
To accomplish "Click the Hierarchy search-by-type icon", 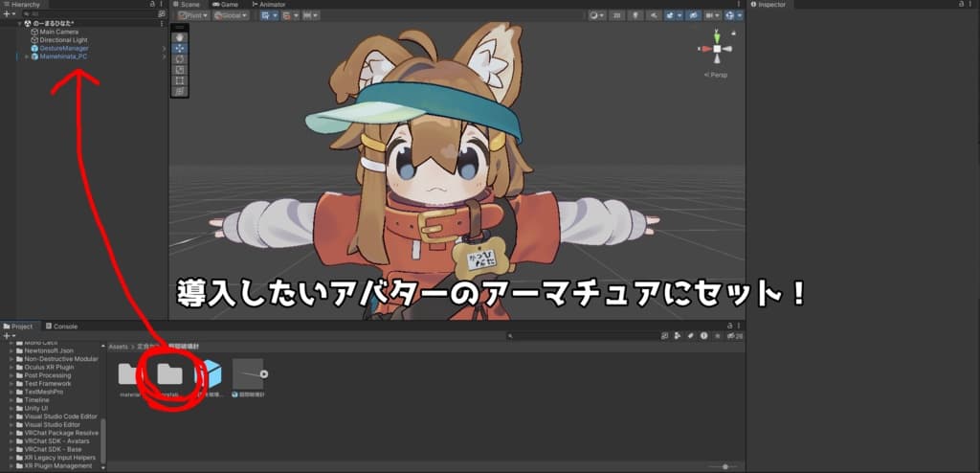I will point(161,13).
